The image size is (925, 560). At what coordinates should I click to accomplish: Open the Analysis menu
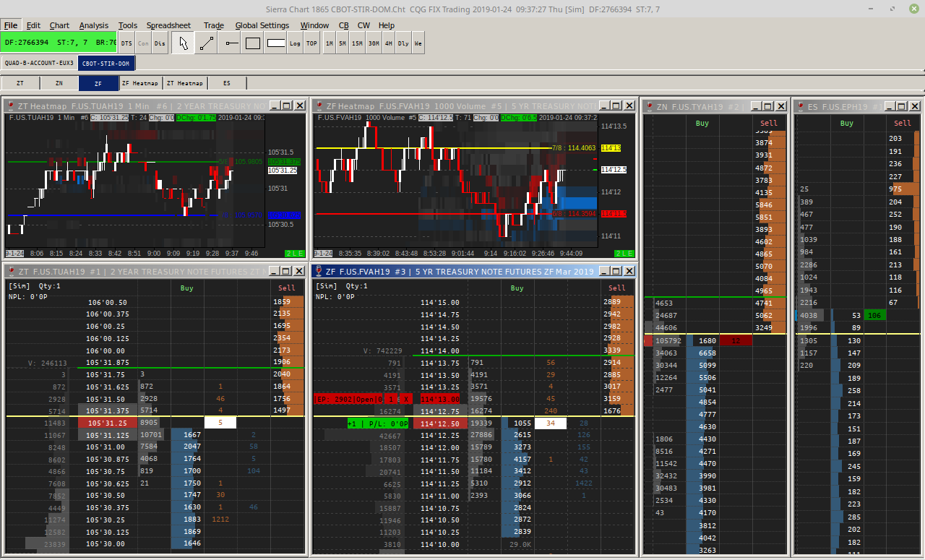click(x=94, y=25)
